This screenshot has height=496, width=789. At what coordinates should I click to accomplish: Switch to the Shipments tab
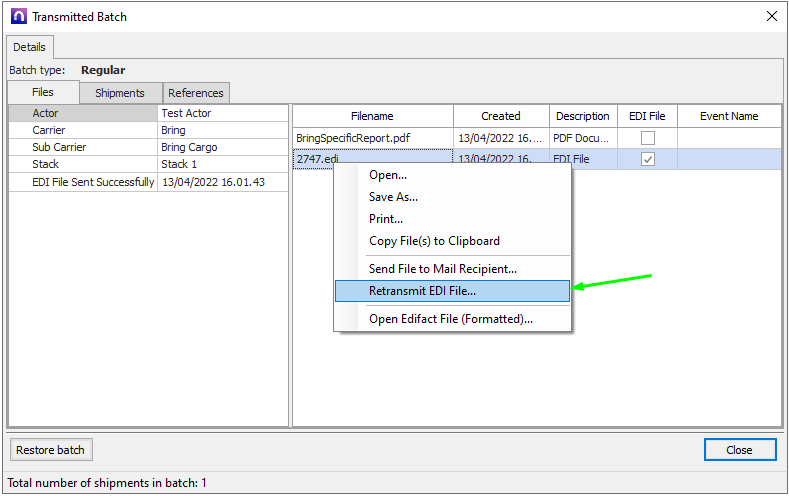(x=120, y=93)
